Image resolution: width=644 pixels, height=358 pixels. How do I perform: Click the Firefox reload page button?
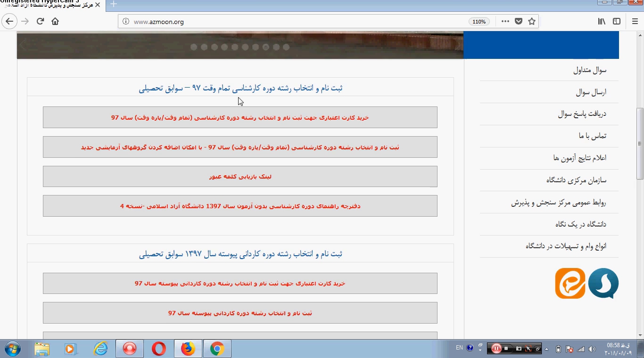(40, 21)
